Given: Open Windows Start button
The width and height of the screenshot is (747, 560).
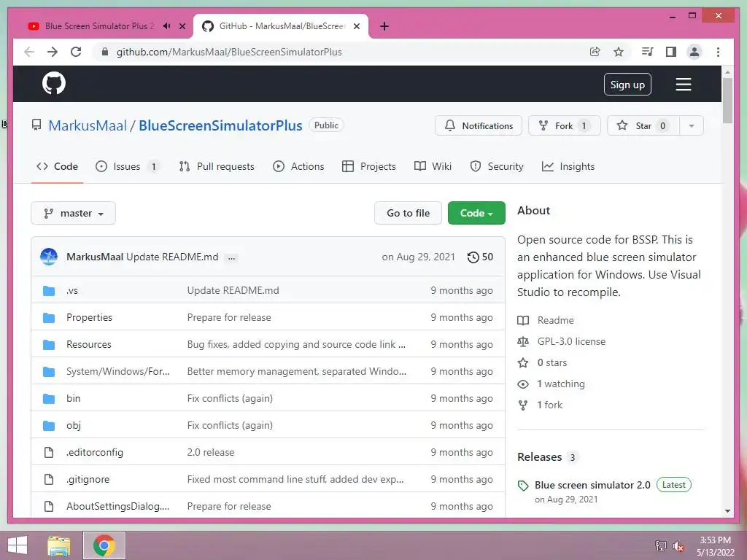Looking at the screenshot, I should 18,545.
